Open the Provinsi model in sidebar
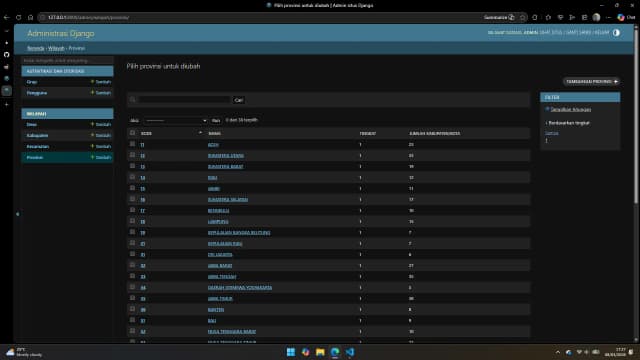 35,158
